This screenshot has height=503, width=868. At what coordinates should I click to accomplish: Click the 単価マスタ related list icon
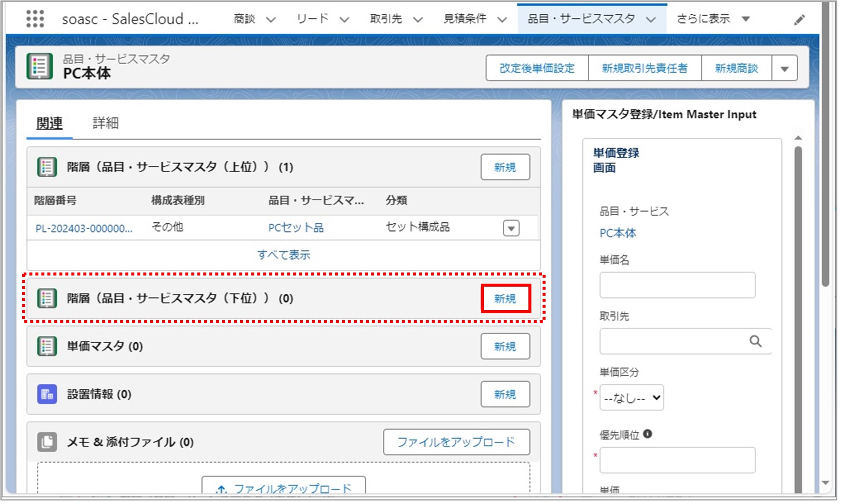pos(47,346)
